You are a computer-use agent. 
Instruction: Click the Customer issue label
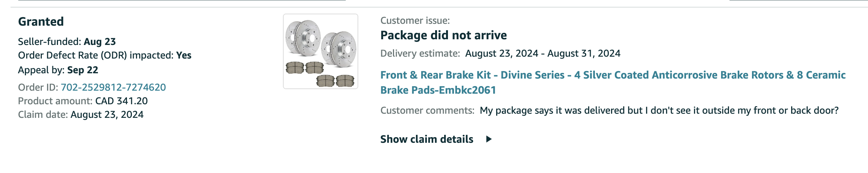(415, 21)
